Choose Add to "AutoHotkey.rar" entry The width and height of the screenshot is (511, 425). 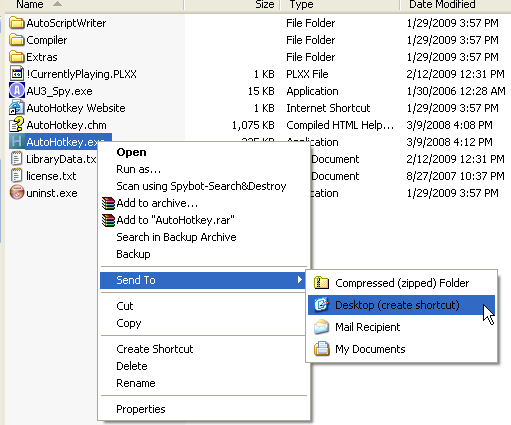204,220
